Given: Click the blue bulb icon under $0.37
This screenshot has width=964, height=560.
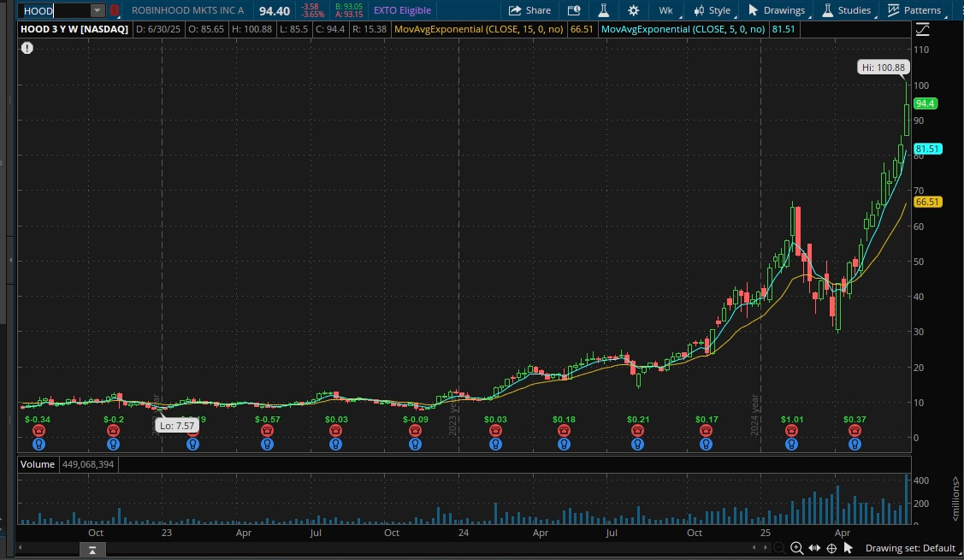Looking at the screenshot, I should [x=855, y=444].
